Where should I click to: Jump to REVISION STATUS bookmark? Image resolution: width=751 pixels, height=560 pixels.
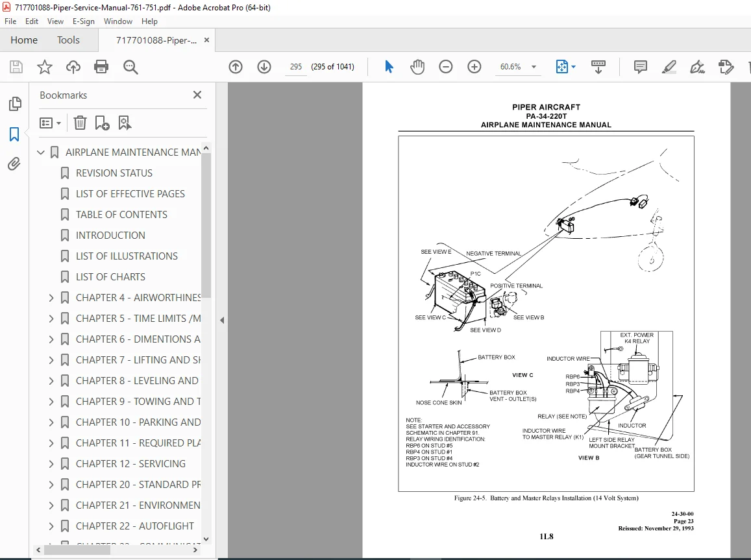point(114,173)
